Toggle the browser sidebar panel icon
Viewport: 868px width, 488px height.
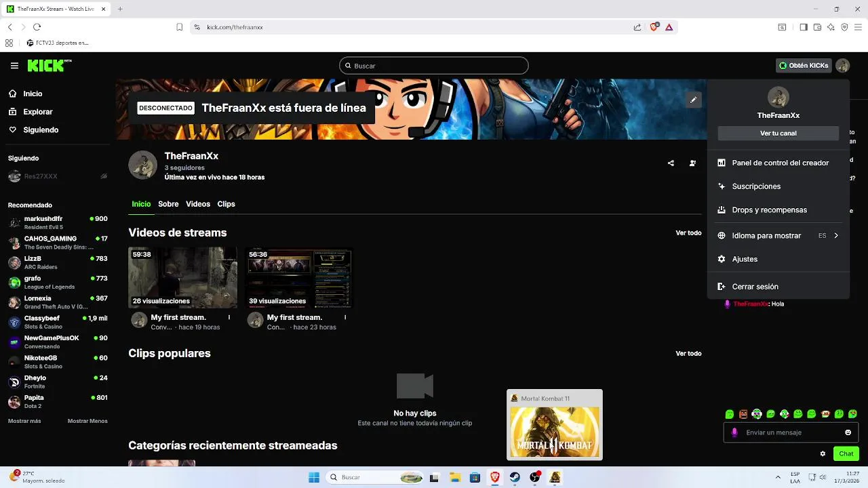click(803, 27)
